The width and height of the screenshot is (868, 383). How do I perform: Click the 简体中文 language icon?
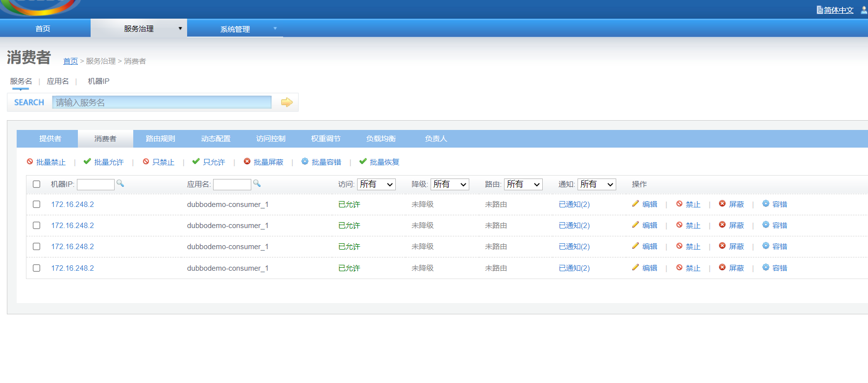pyautogui.click(x=820, y=10)
